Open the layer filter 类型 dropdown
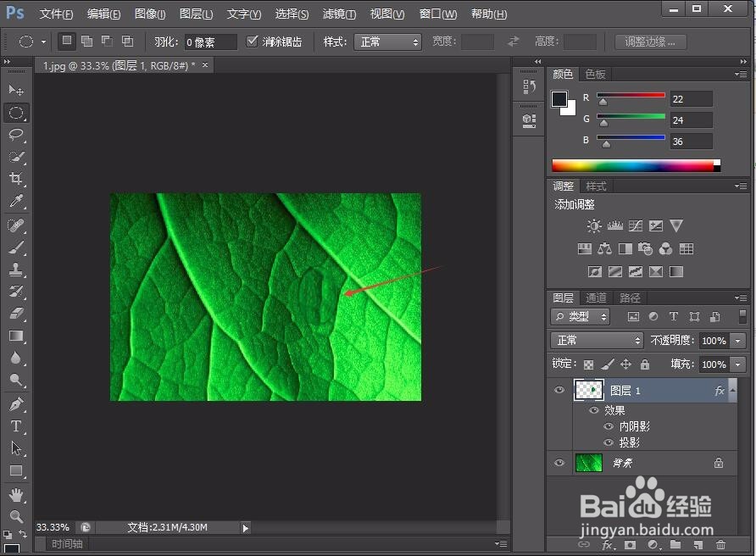Image resolution: width=756 pixels, height=556 pixels. (x=580, y=317)
